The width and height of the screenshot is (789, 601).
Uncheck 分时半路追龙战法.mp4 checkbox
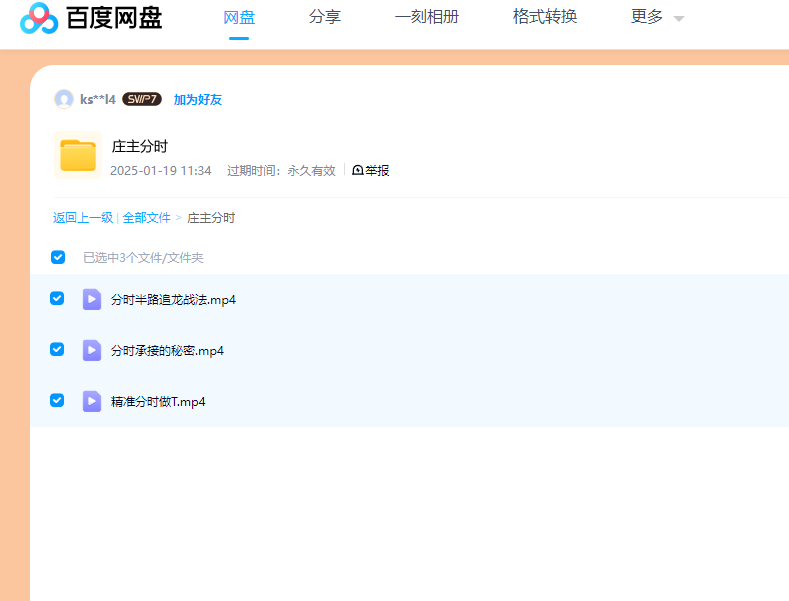tap(57, 298)
